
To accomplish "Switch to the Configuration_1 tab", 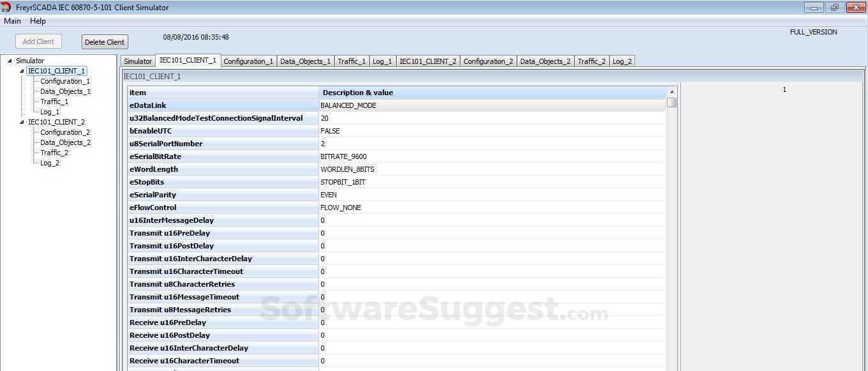I will (x=248, y=61).
